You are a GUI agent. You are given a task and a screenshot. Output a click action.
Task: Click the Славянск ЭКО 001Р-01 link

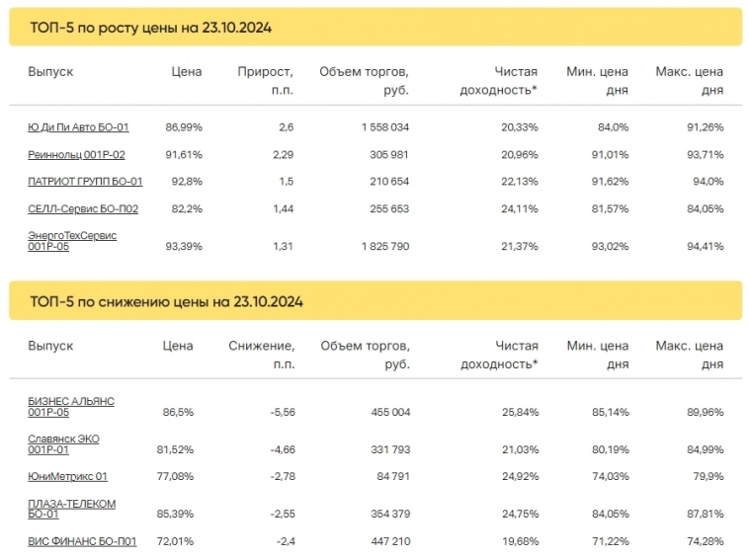coord(63,443)
